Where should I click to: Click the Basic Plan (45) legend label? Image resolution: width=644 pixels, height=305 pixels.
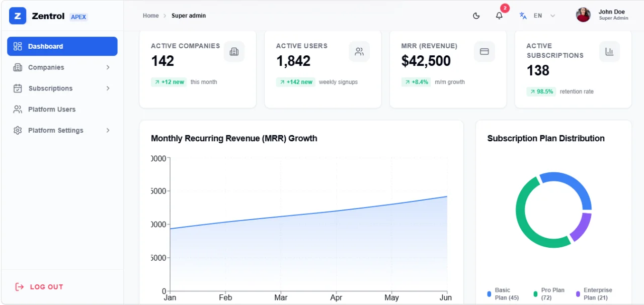[x=507, y=294]
